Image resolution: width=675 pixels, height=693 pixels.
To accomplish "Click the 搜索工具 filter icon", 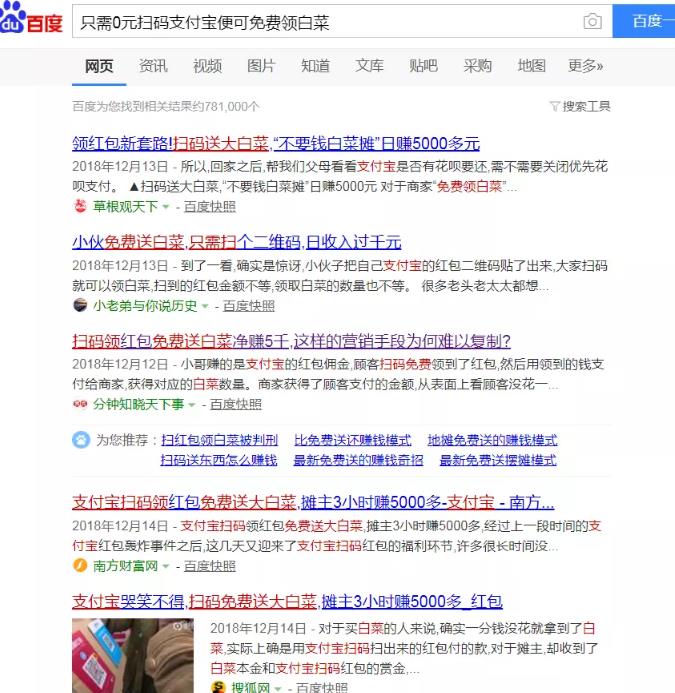I will tap(554, 106).
